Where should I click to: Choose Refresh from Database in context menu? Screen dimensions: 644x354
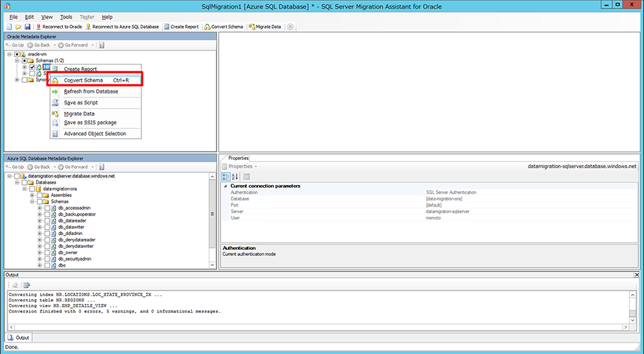(96, 91)
